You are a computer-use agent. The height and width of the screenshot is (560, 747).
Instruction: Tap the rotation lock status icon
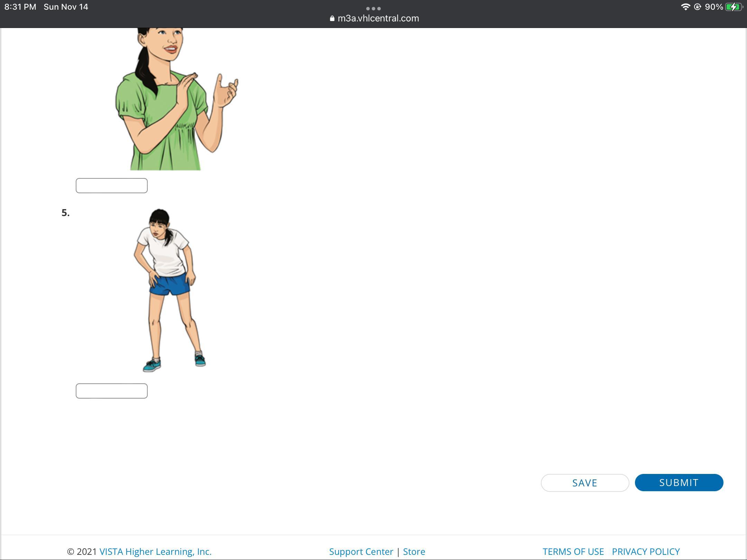pos(697,7)
